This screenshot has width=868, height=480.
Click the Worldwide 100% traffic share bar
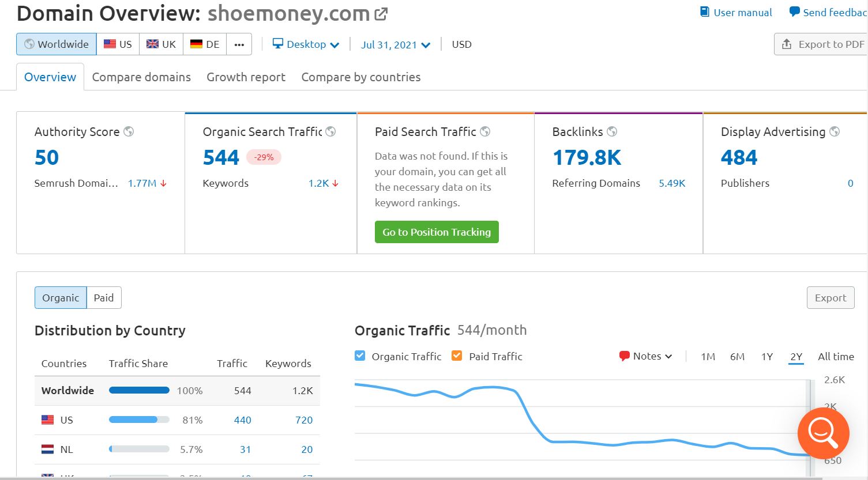(139, 390)
